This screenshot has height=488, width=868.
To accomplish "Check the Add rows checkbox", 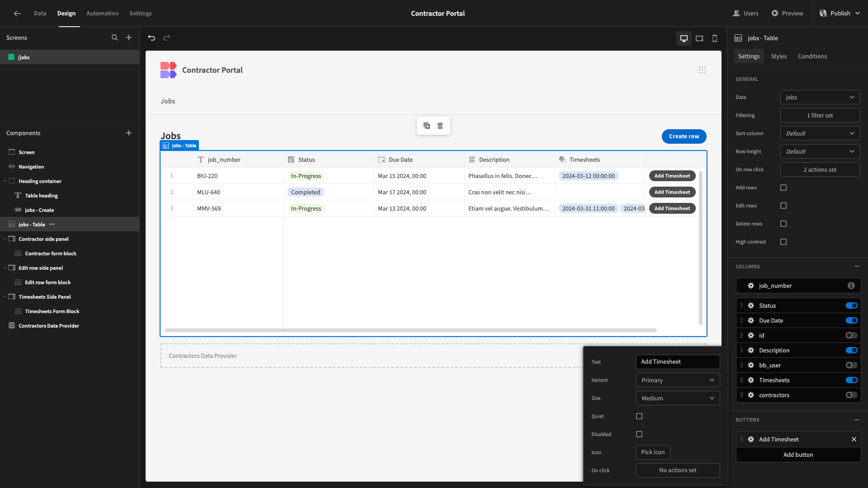I will pyautogui.click(x=783, y=188).
